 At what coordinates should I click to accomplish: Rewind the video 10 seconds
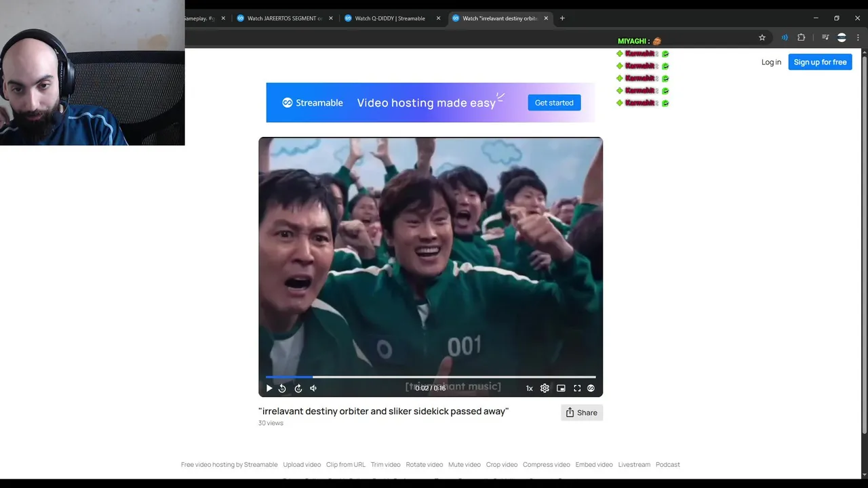pyautogui.click(x=282, y=388)
